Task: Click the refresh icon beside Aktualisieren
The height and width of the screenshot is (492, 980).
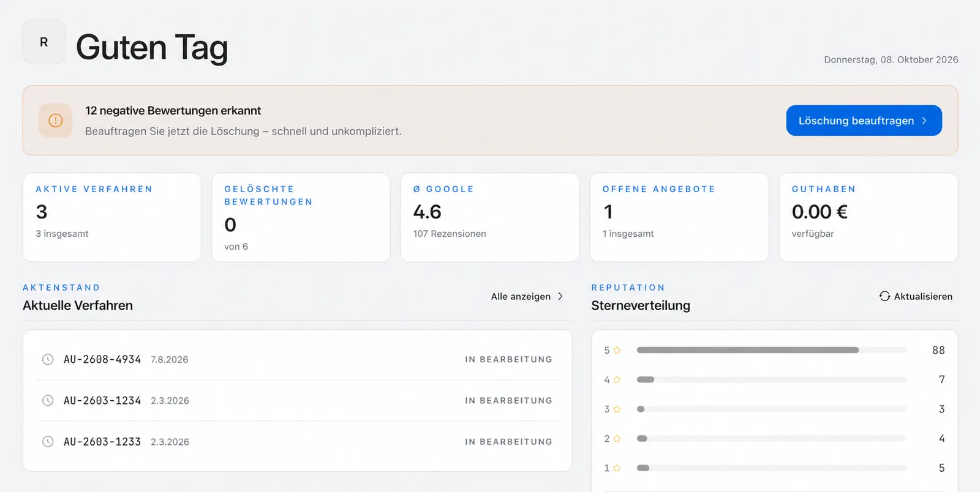Action: [x=884, y=296]
